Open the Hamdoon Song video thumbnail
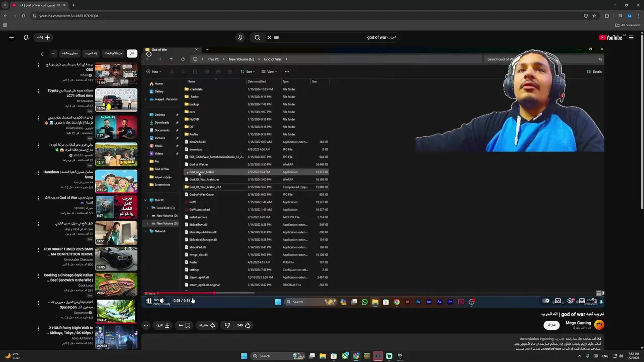The image size is (644, 362). [116, 181]
